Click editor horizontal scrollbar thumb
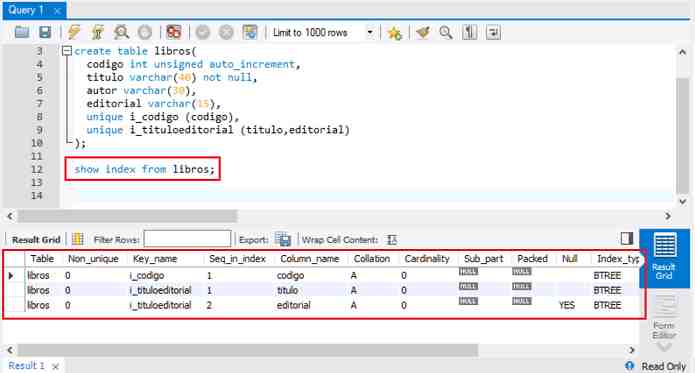This screenshot has height=373, width=695. (x=128, y=216)
